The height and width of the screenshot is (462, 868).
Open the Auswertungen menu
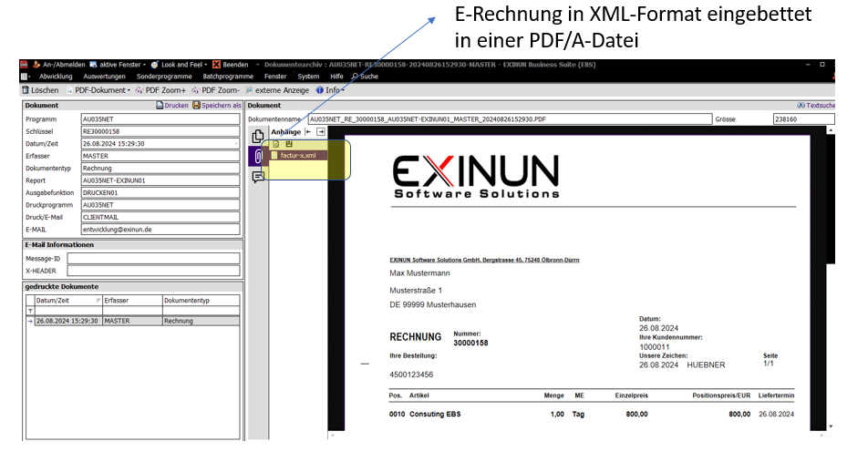point(104,77)
